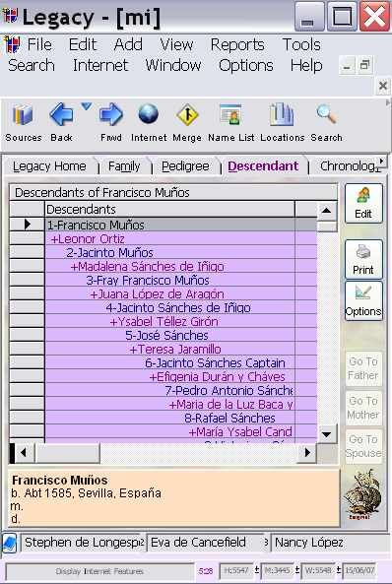This screenshot has height=584, width=392.
Task: Open the Help menu
Action: click(306, 66)
